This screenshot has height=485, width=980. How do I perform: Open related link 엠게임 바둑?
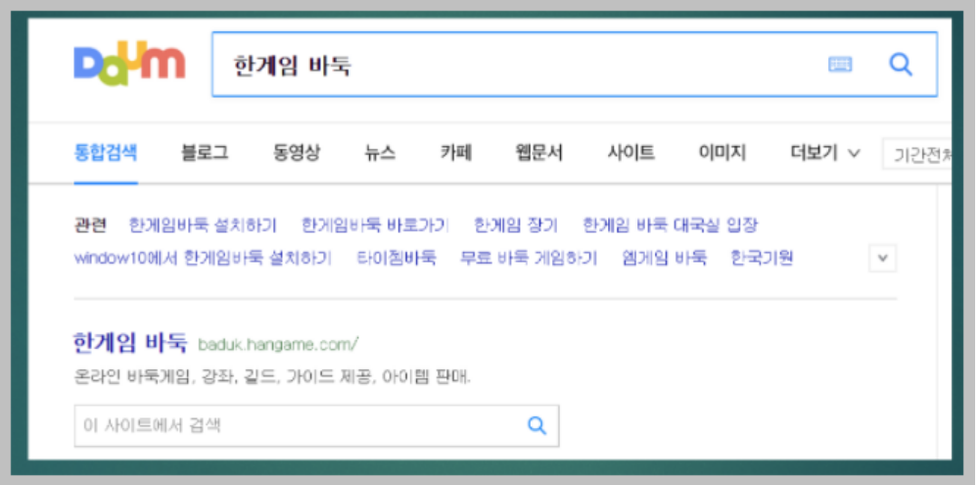pyautogui.click(x=665, y=258)
